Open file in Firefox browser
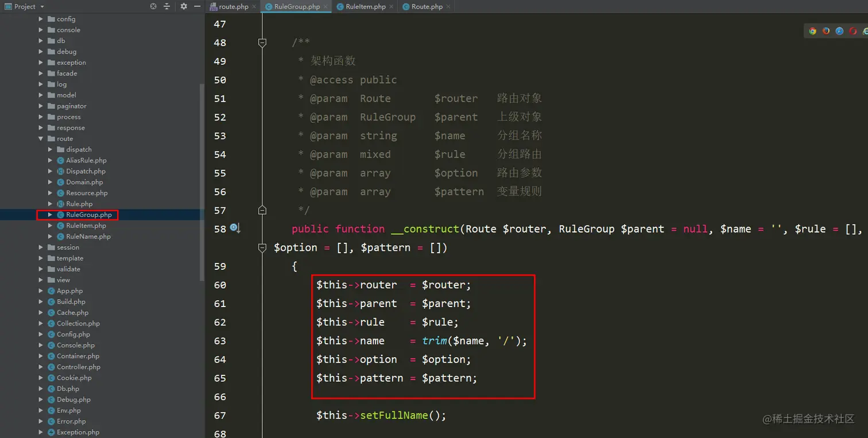The height and width of the screenshot is (438, 868). coord(826,31)
